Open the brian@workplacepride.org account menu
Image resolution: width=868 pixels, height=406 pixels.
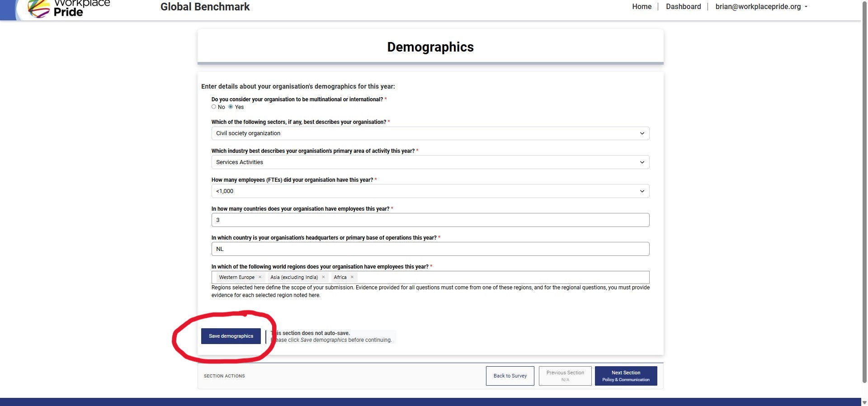[761, 7]
